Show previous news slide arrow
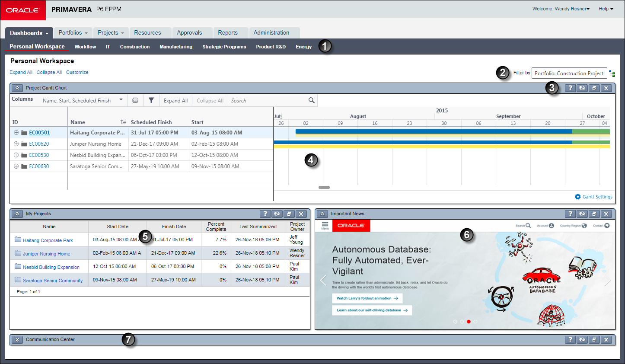Image resolution: width=625 pixels, height=364 pixels. pyautogui.click(x=323, y=281)
